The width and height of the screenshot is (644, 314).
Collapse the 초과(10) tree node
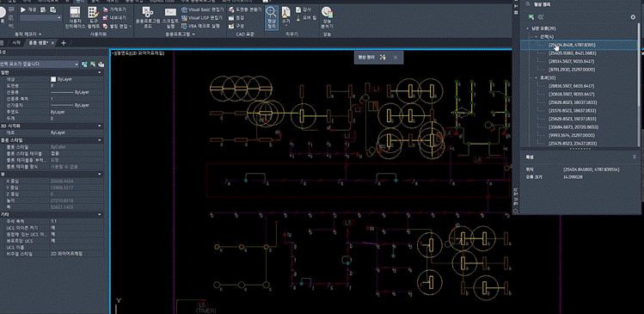coord(536,77)
